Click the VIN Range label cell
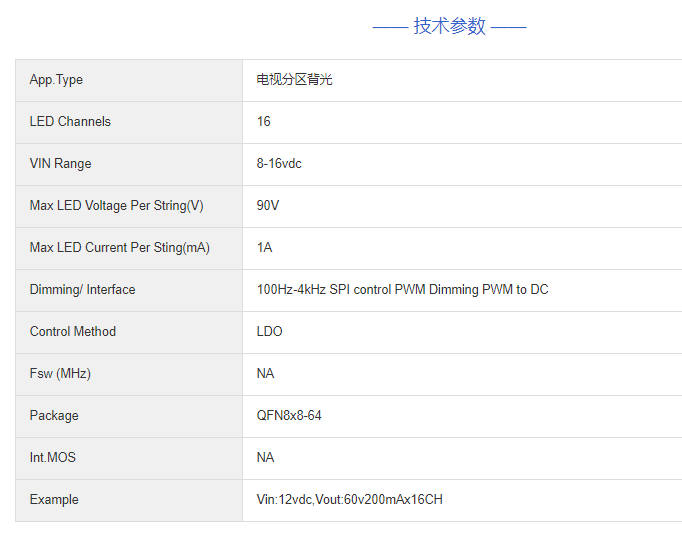Screen dimensions: 682x534 (x=60, y=164)
